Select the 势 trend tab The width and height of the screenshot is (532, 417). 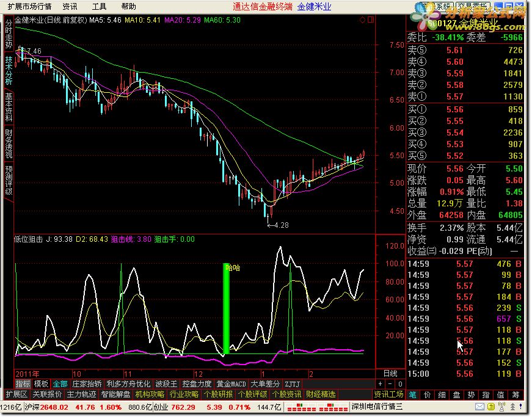471,394
